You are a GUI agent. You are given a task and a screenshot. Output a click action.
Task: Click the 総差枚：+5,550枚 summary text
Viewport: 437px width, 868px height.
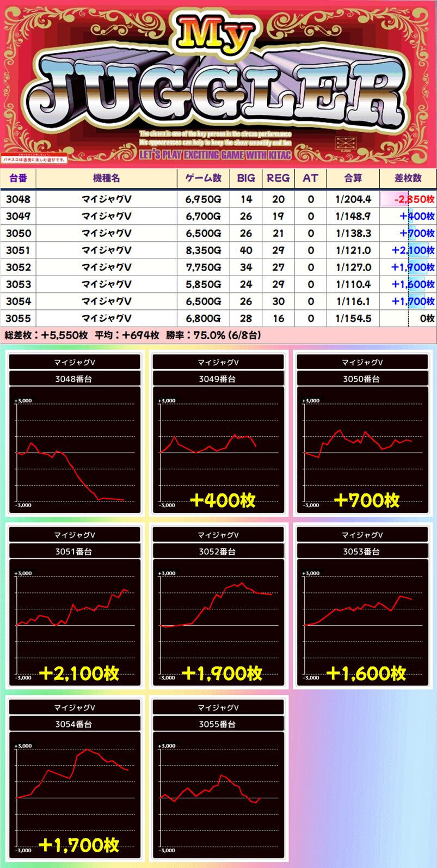point(46,335)
